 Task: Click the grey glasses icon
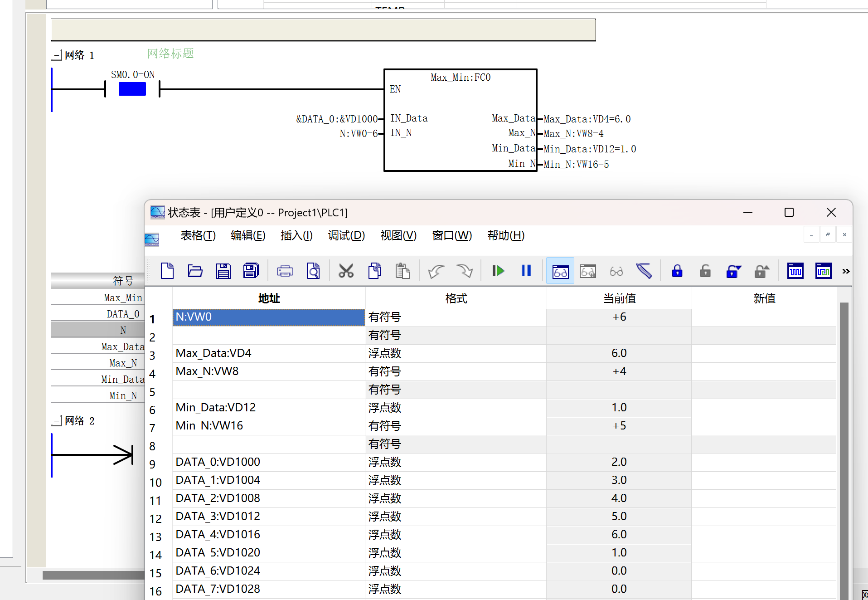616,271
